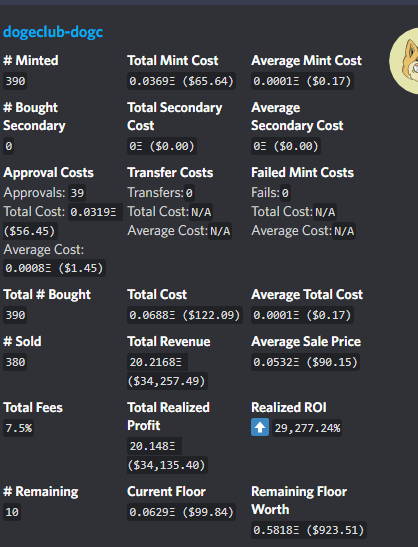Image resolution: width=418 pixels, height=547 pixels.
Task: Select the Fails count 0
Action: click(285, 193)
